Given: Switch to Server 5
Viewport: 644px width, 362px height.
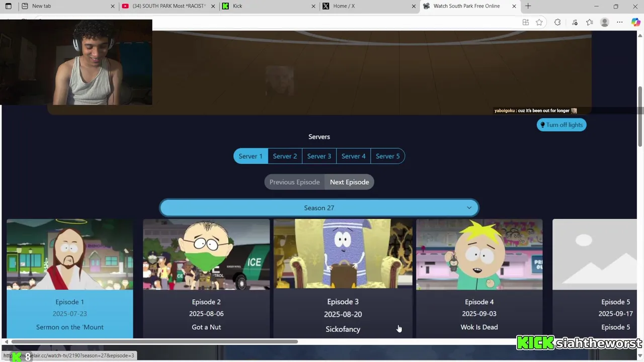Looking at the screenshot, I should pos(388,156).
